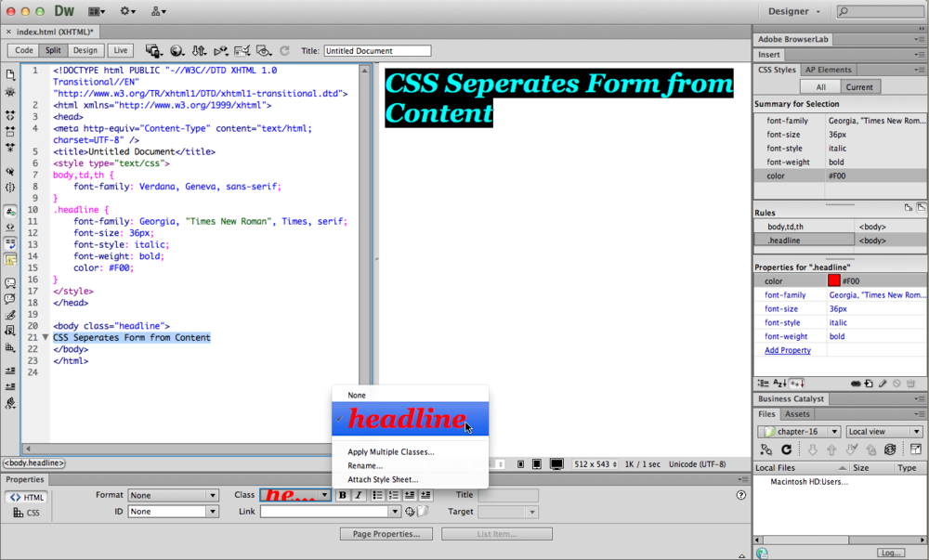The height and width of the screenshot is (560, 929).
Task: Open the Format dropdown showing None
Action: click(173, 495)
